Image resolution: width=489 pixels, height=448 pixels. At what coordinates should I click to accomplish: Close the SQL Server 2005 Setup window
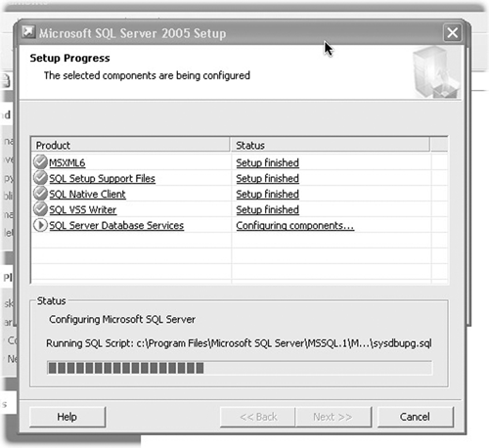(453, 32)
